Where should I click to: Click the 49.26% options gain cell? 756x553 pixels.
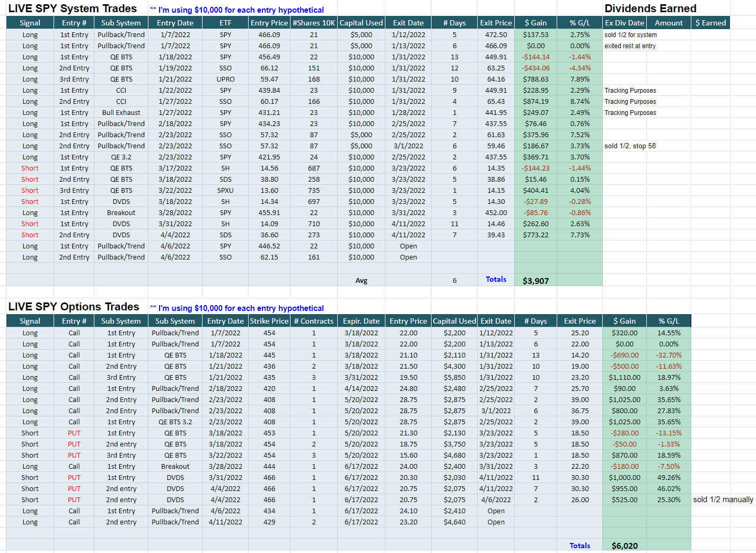coord(669,477)
